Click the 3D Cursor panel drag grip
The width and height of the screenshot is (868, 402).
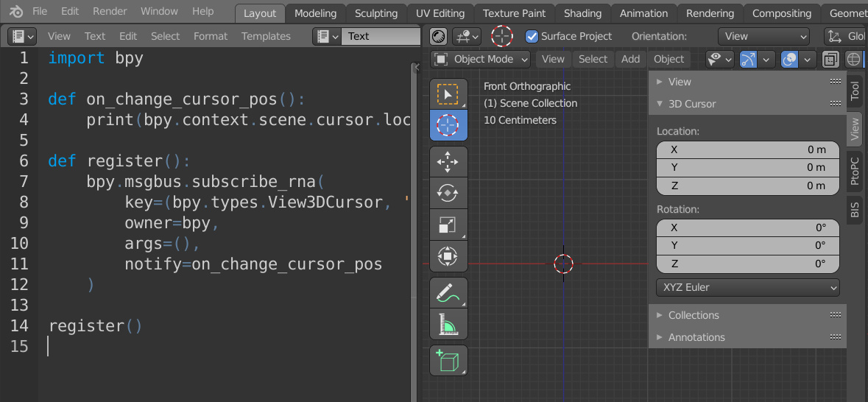[836, 104]
